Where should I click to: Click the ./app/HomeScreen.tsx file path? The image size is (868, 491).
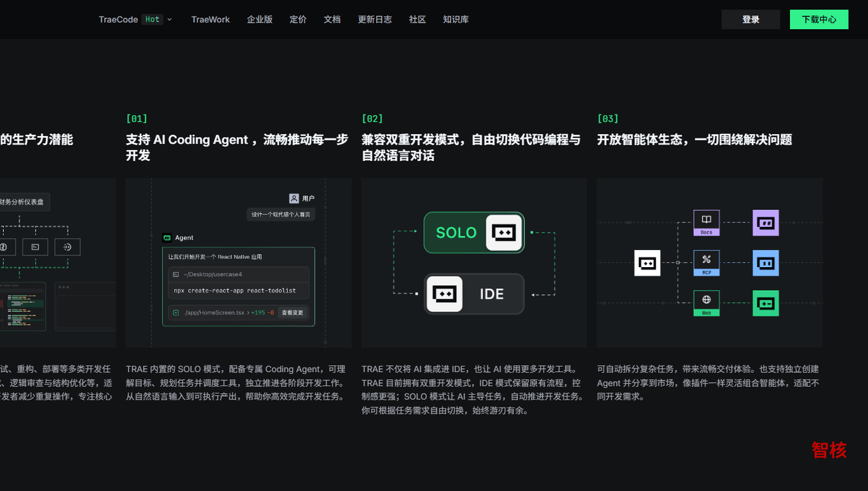click(214, 312)
